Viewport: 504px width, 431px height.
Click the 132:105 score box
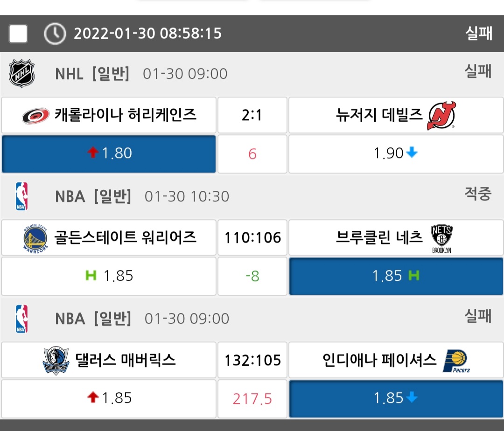[x=252, y=361]
